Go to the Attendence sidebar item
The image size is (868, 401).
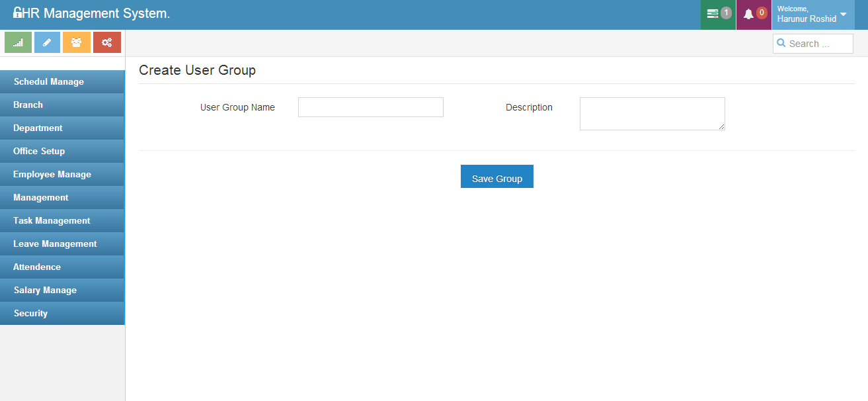click(x=37, y=267)
